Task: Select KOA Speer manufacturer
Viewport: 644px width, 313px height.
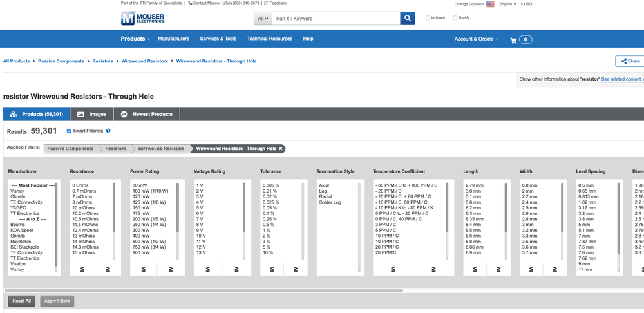Action: click(x=22, y=231)
